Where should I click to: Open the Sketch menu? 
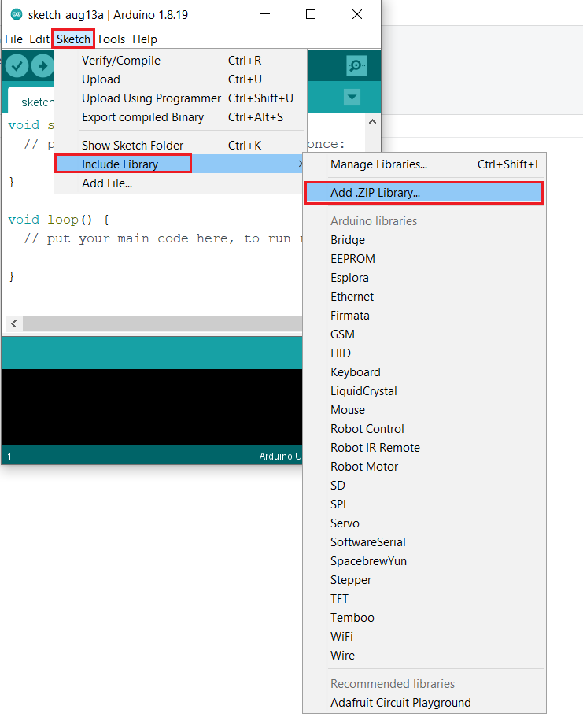click(x=73, y=39)
